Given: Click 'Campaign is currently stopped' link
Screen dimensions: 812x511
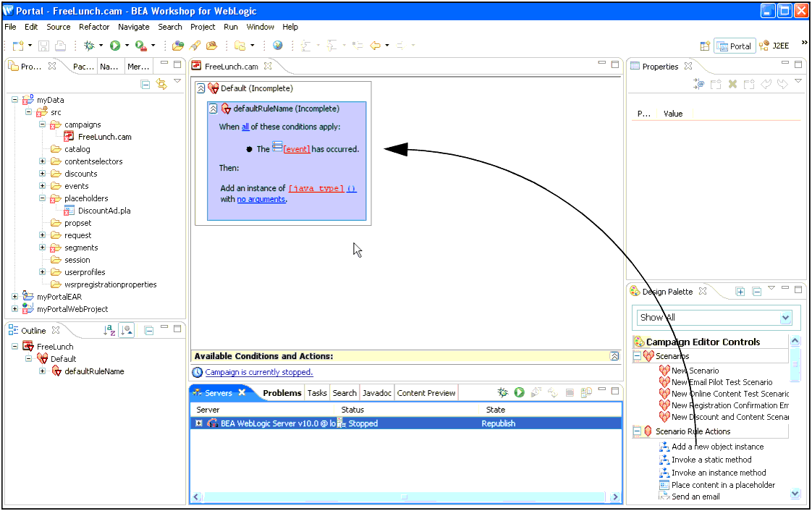Looking at the screenshot, I should [259, 372].
